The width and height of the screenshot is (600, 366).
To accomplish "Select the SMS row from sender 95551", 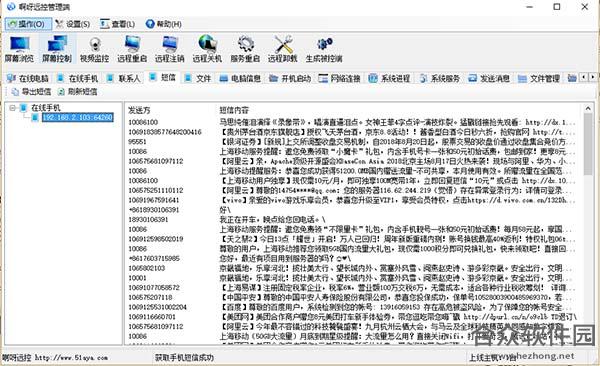I will (352, 142).
